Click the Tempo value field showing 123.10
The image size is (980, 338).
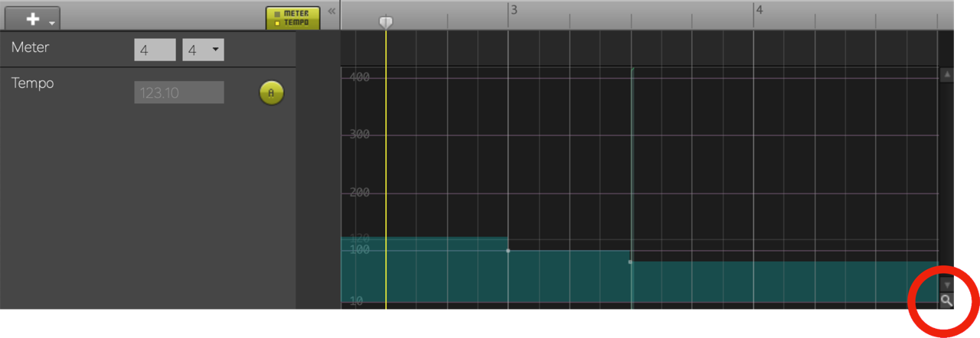(x=179, y=93)
